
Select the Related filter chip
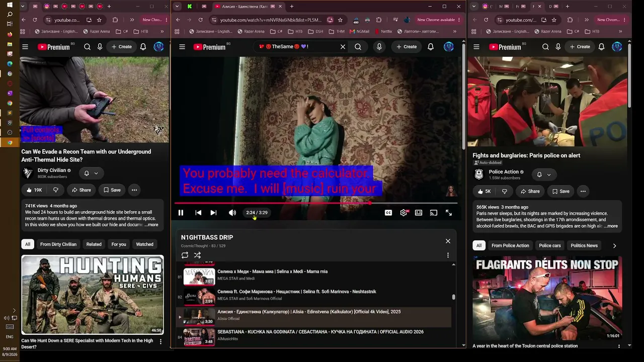pos(94,244)
